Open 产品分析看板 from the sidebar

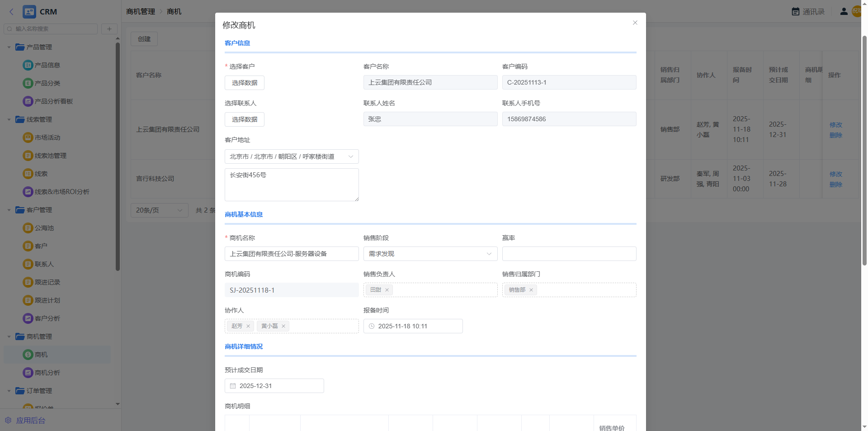[x=53, y=101]
